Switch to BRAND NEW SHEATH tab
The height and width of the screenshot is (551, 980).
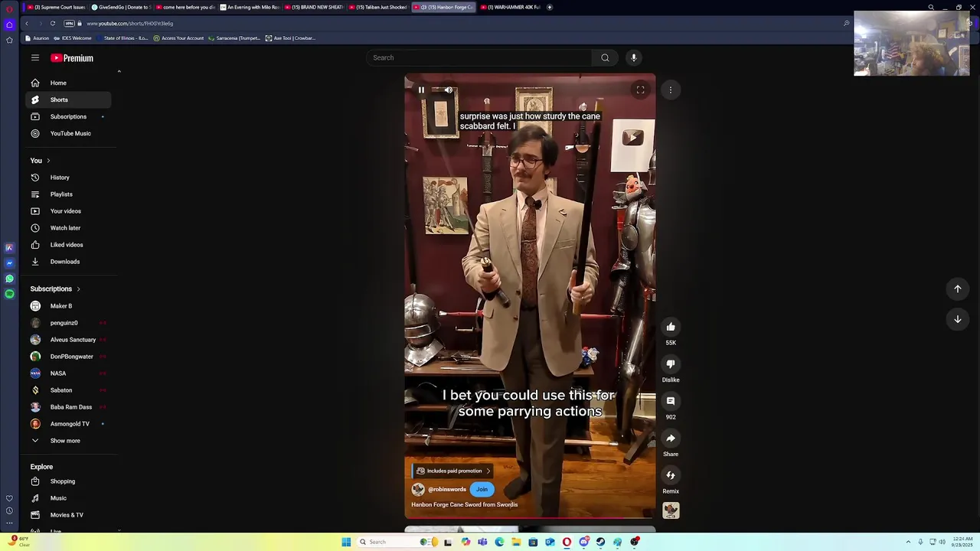(314, 7)
